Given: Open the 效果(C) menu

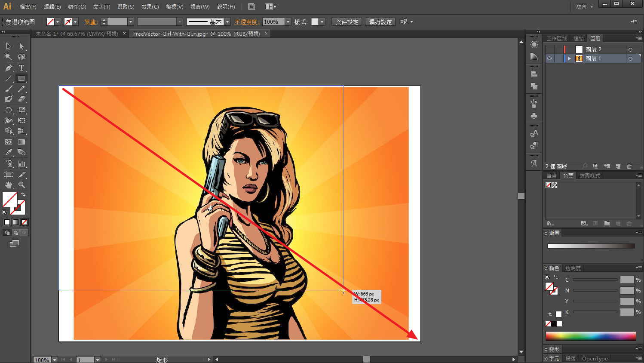Looking at the screenshot, I should tap(150, 7).
